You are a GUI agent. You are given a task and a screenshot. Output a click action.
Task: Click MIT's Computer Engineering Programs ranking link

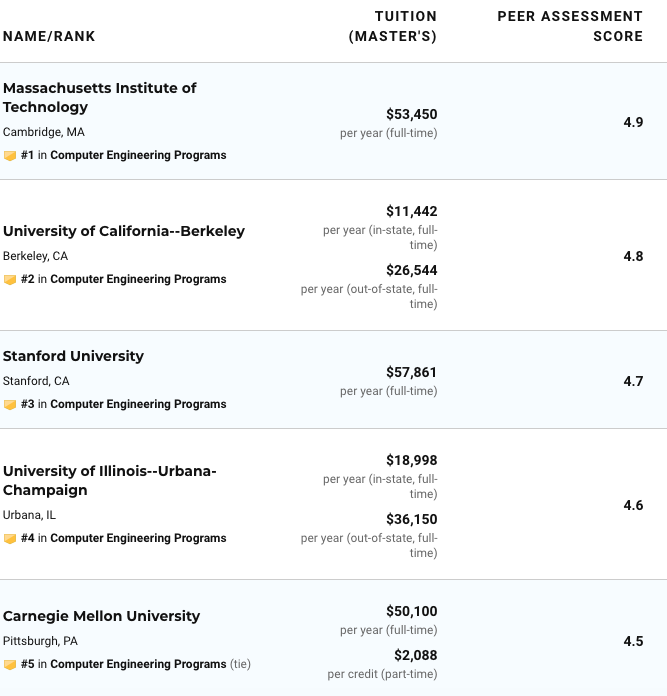(x=138, y=156)
